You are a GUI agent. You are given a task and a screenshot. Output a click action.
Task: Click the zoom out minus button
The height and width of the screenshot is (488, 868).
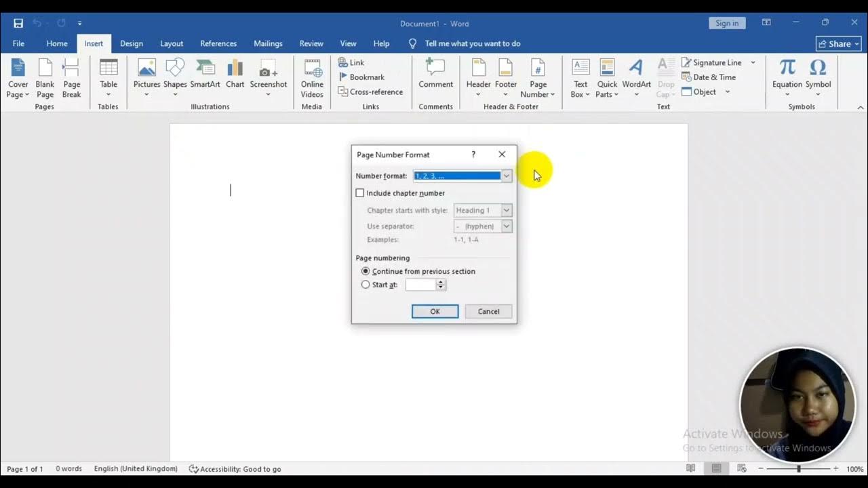pyautogui.click(x=762, y=468)
